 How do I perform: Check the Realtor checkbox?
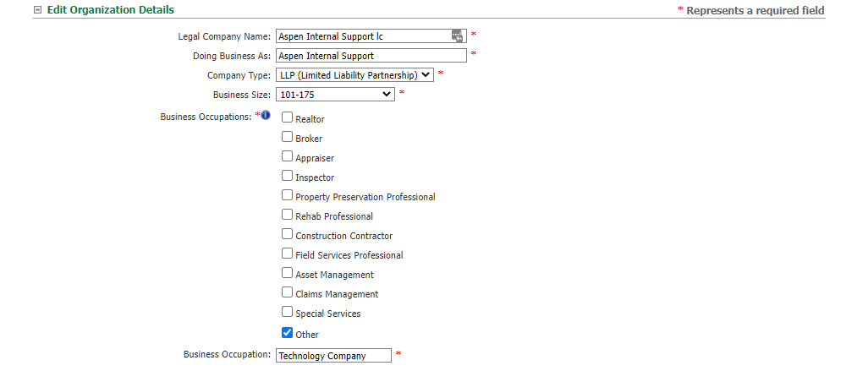(287, 117)
